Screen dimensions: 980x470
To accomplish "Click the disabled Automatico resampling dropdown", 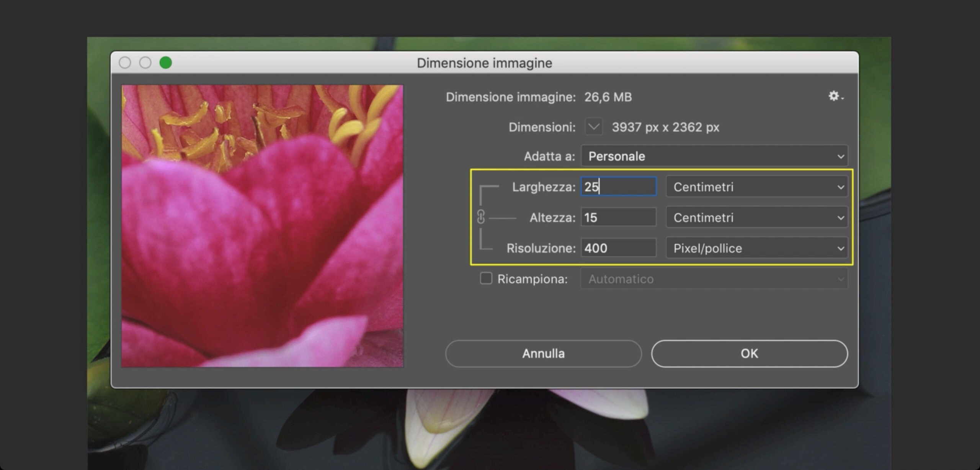I will point(714,279).
